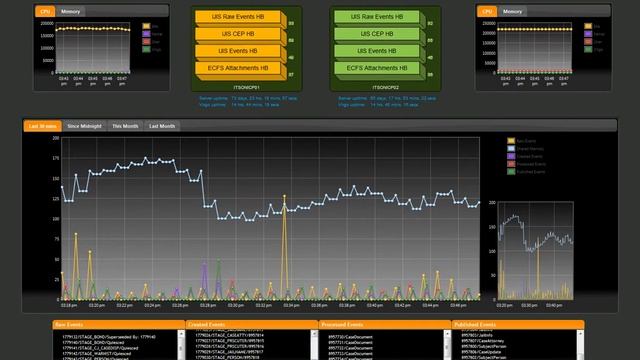Click Server uptime text under ITSONIOP02
This screenshot has height=360, width=640.
387,98
